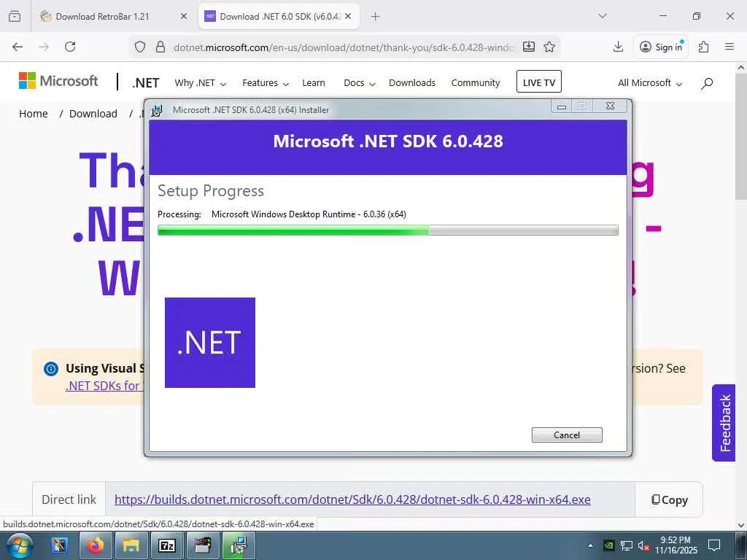Switch to the Download RetroBar 1.21 tab
This screenshot has width=747, height=560.
point(102,16)
